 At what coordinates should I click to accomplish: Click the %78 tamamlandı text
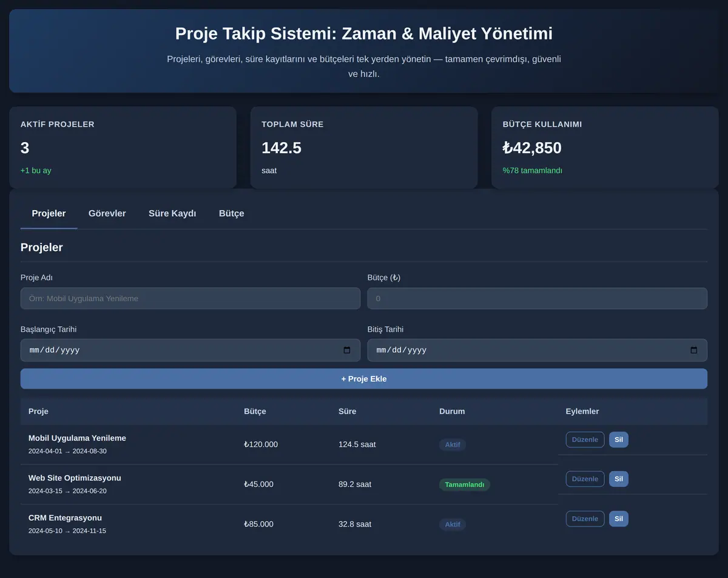pyautogui.click(x=533, y=171)
